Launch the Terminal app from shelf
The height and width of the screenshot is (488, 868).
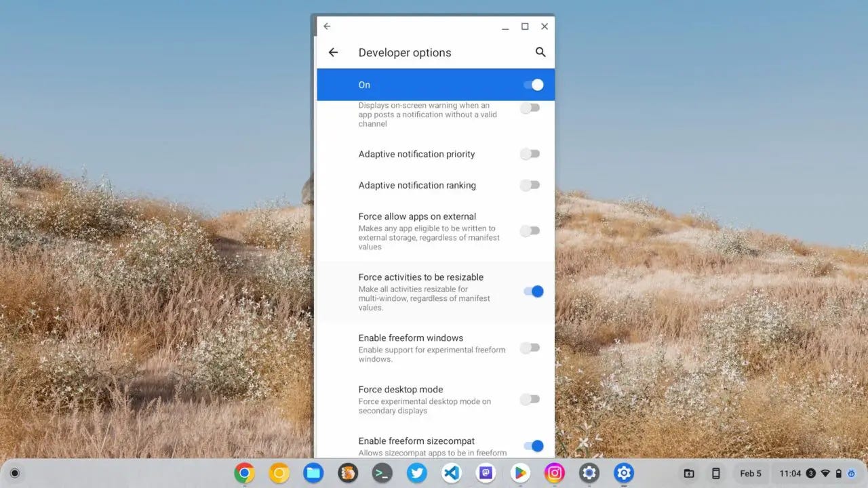382,473
